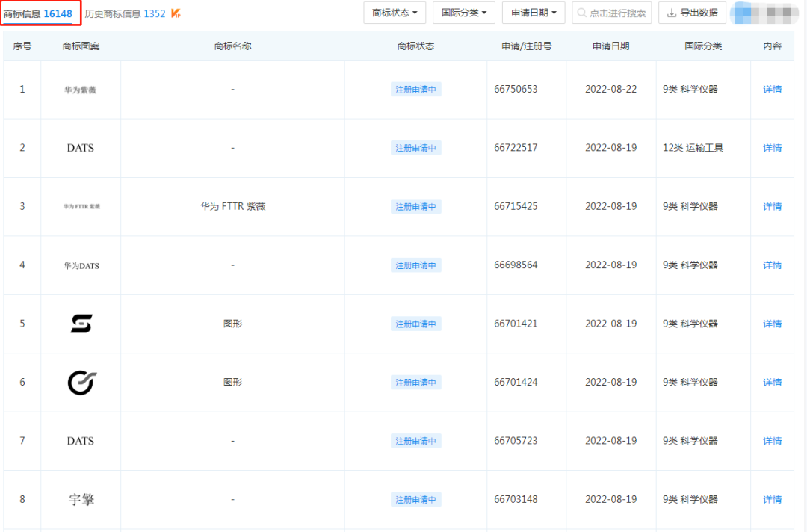The width and height of the screenshot is (807, 532).
Task: Select registration number 66705723
Action: point(516,441)
